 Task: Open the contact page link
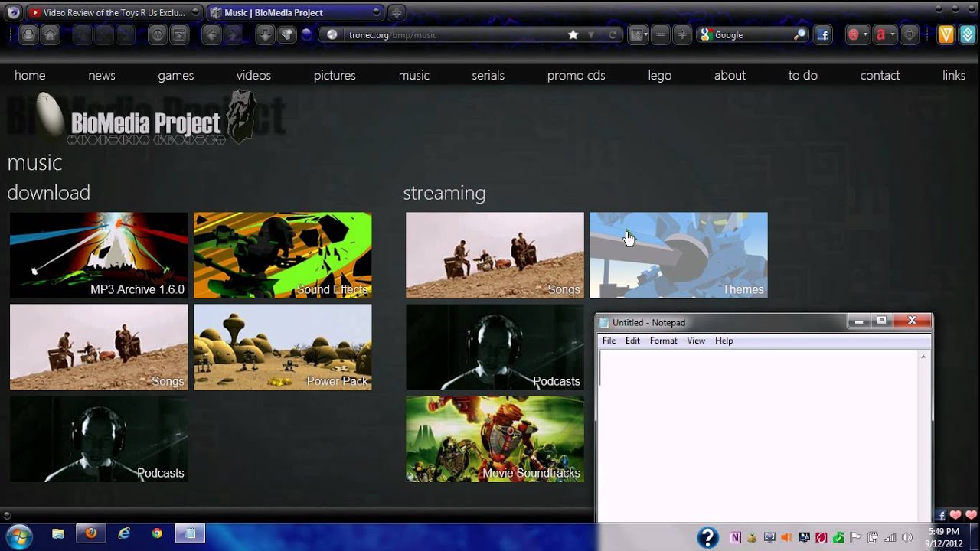[x=880, y=75]
